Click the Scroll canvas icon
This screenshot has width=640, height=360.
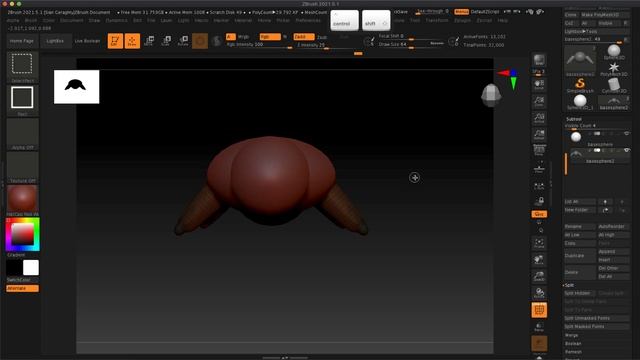(539, 85)
